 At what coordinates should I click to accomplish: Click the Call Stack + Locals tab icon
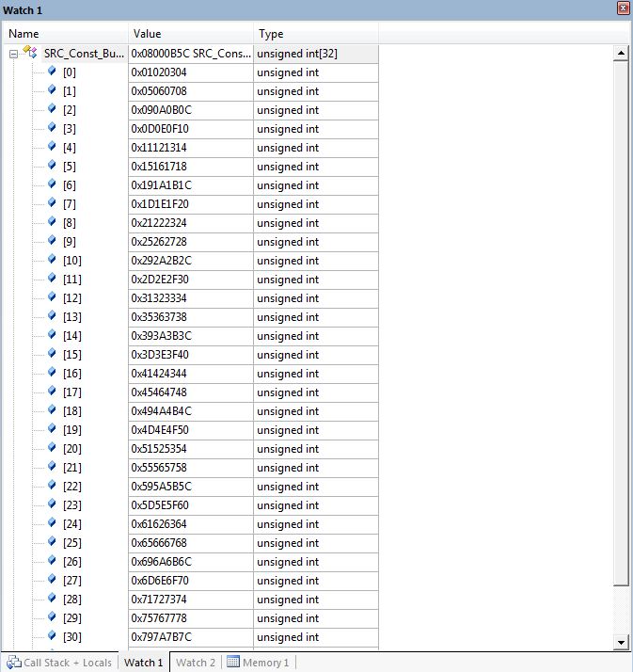[x=13, y=663]
